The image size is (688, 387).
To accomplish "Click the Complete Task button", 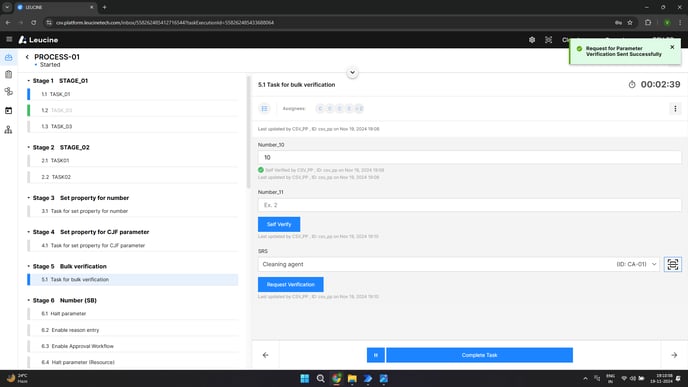I will (479, 355).
